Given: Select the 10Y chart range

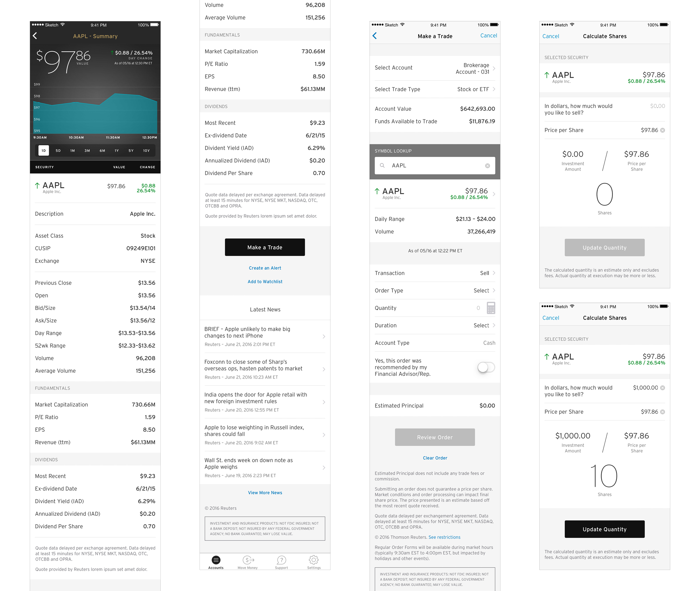Looking at the screenshot, I should point(147,150).
